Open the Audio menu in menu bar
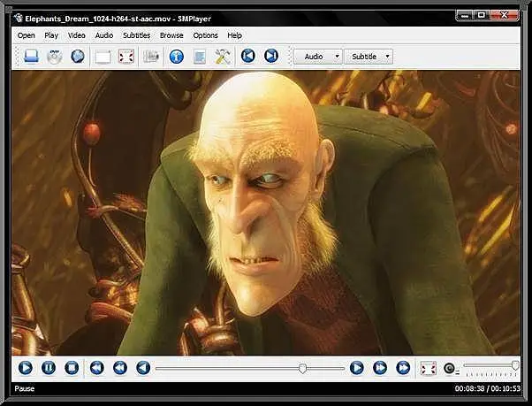The height and width of the screenshot is (406, 532). click(x=103, y=35)
